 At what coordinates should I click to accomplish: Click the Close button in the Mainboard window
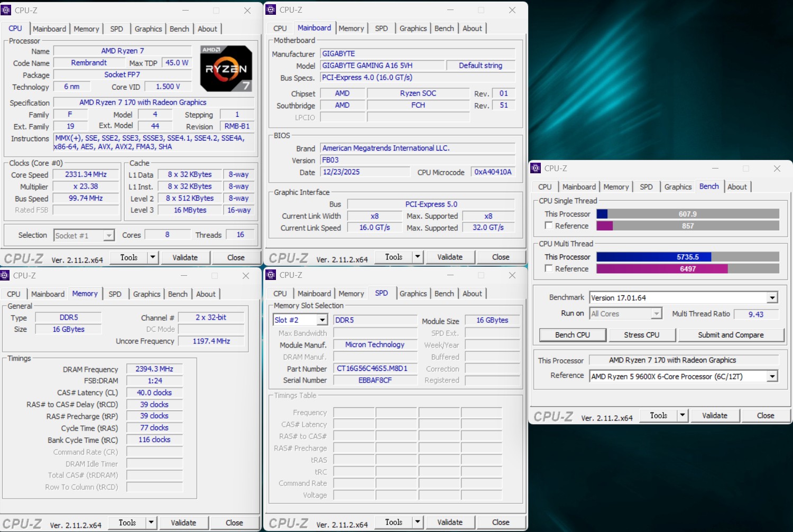pyautogui.click(x=501, y=257)
